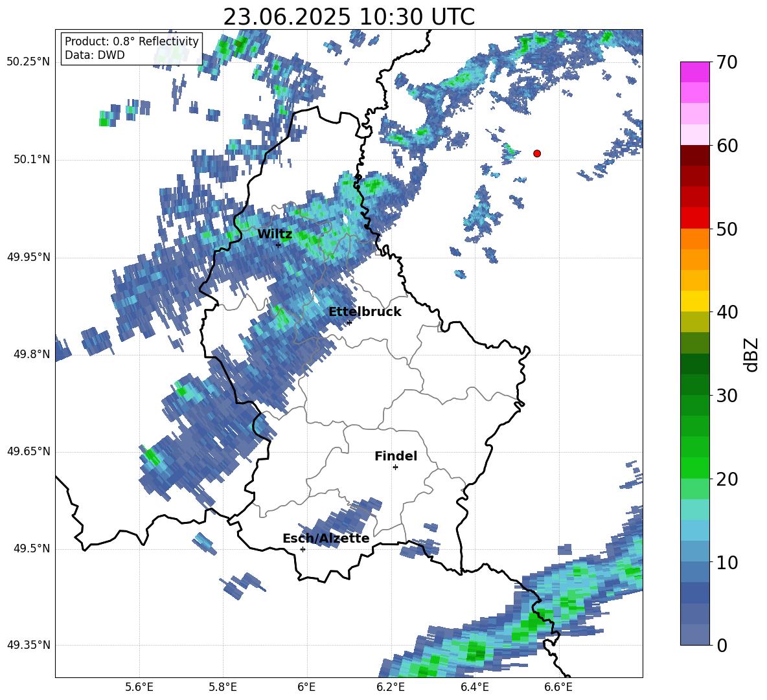This screenshot has width=767, height=700.
Task: Pick the yellow colorbar segment at 40
Action: pyautogui.click(x=694, y=301)
